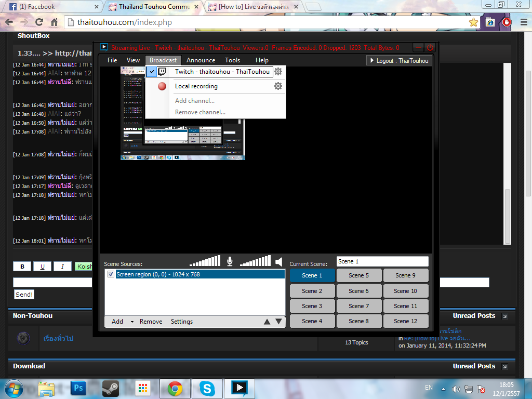The image size is (532, 399).
Task: Click the XSplit icon in the taskbar
Action: click(239, 389)
